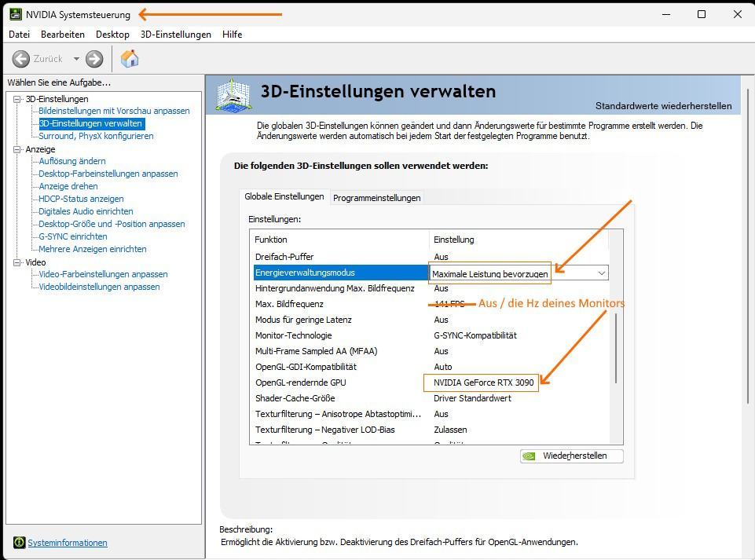Image resolution: width=755 pixels, height=560 pixels.
Task: Select the OpenGL-rendernde GPU row
Action: point(431,382)
